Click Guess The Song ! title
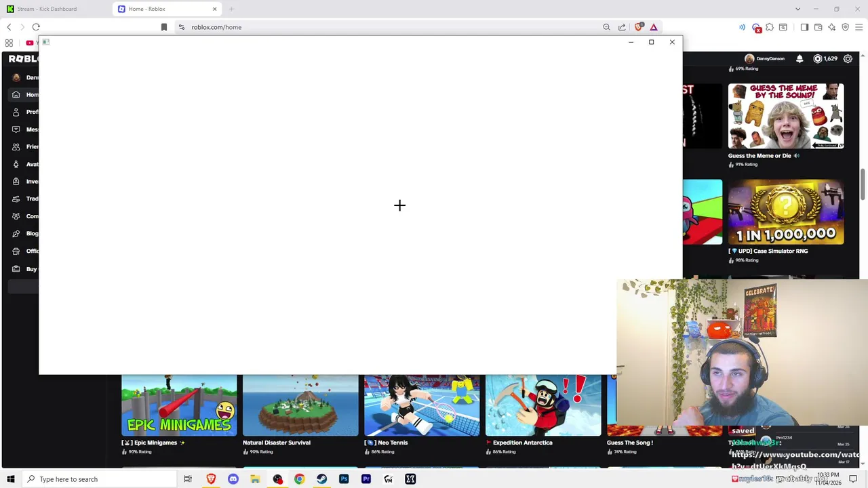The width and height of the screenshot is (868, 488). pyautogui.click(x=630, y=443)
